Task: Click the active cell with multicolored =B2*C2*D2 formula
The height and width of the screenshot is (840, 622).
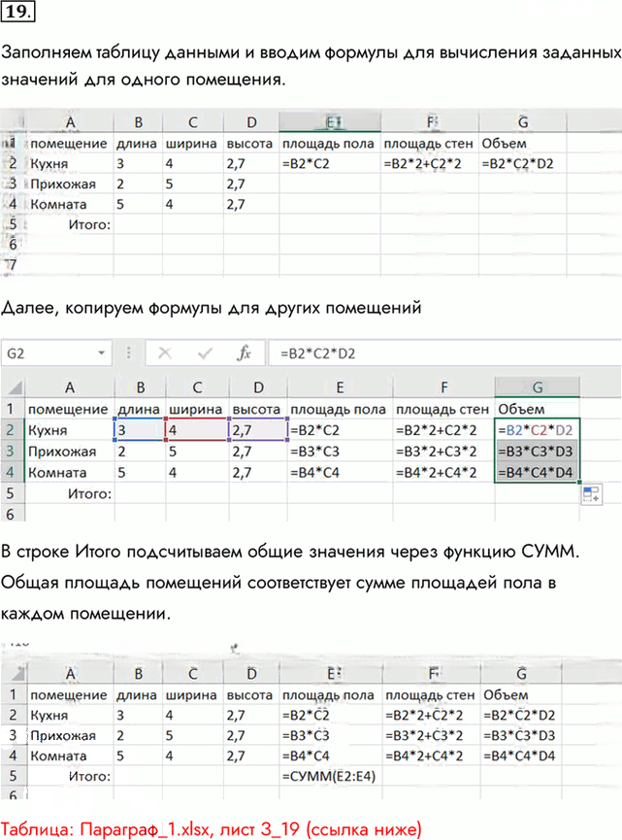Action: point(537,430)
